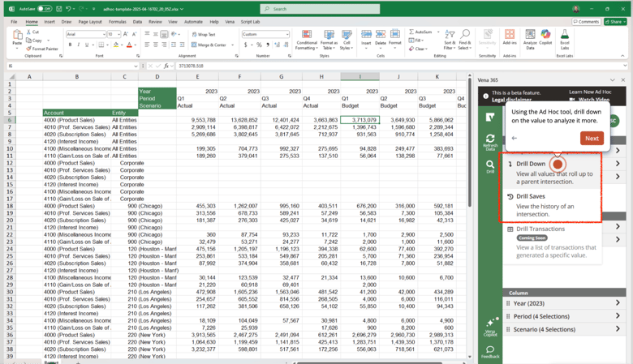Screen dimensions: 633x364
Task: Open the Legal disclaimer link
Action: coord(511,100)
